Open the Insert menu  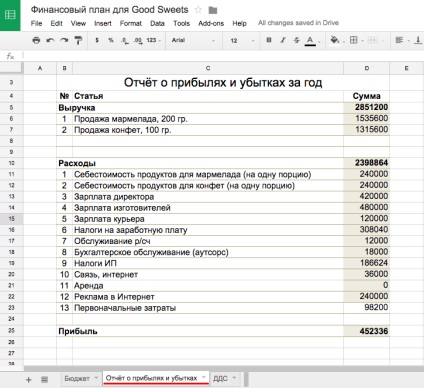[103, 23]
